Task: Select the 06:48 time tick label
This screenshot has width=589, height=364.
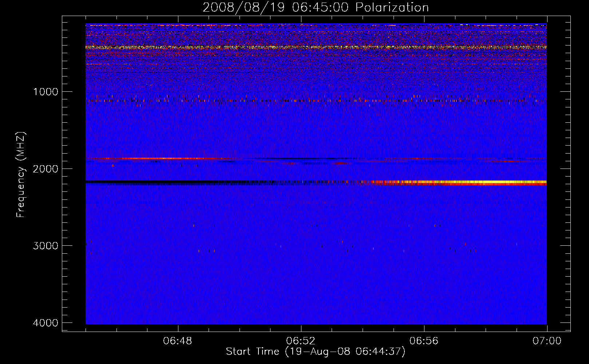Action: click(178, 341)
